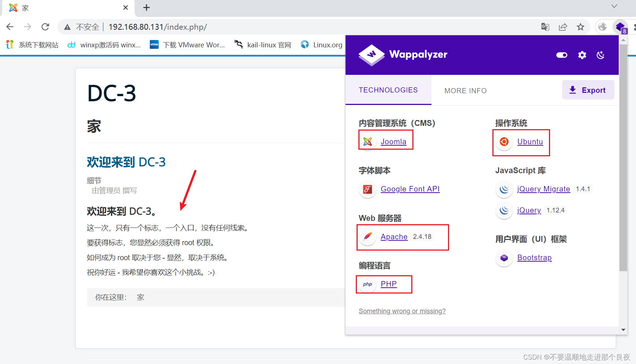Switch Wappalyzer to dark mode moon icon

(601, 55)
